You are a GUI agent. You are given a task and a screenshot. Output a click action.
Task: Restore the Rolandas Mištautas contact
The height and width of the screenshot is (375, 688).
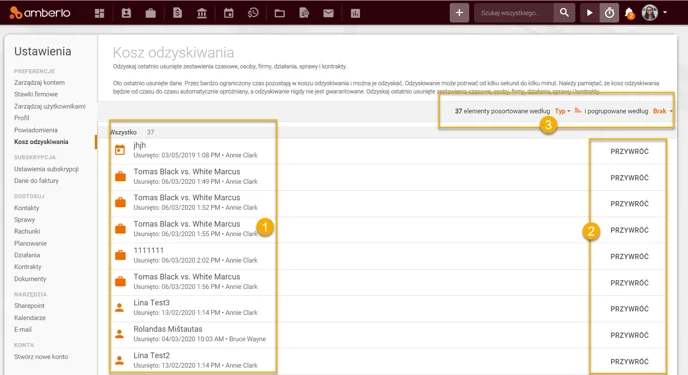[x=629, y=335]
